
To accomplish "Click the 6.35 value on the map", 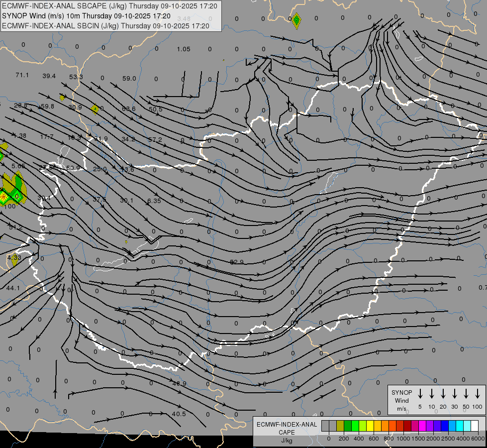I will (x=154, y=201).
